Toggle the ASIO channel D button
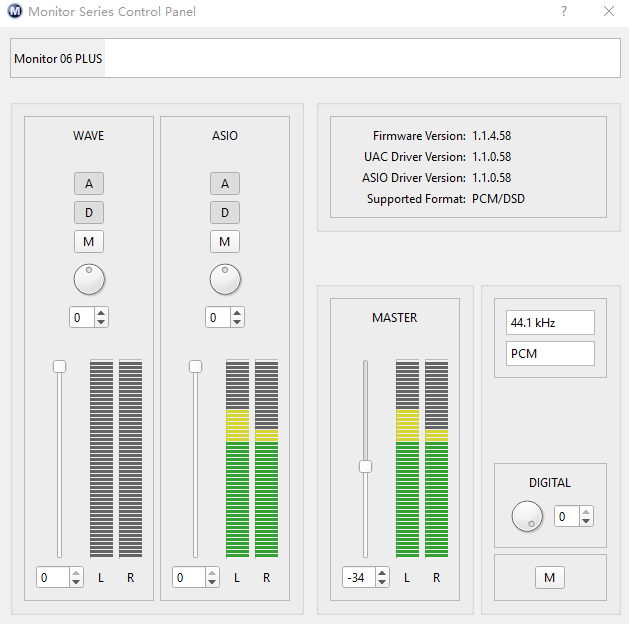This screenshot has height=624, width=629. click(x=225, y=212)
